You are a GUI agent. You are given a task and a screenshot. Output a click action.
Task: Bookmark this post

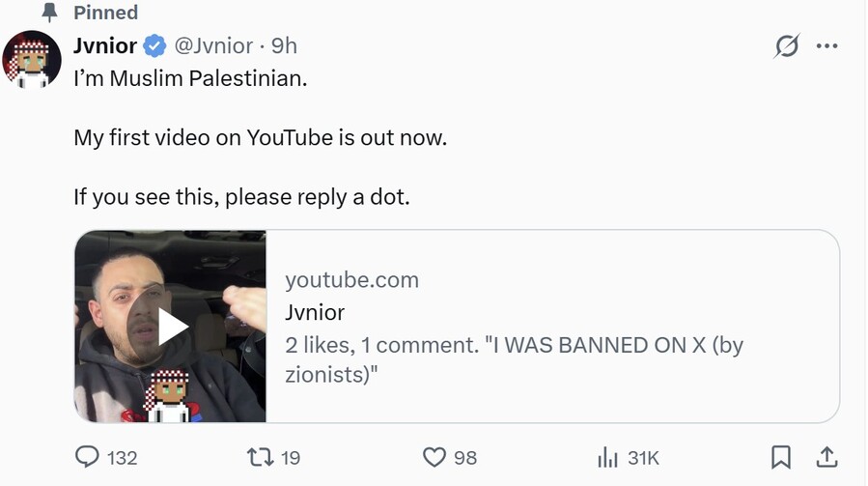[781, 457]
